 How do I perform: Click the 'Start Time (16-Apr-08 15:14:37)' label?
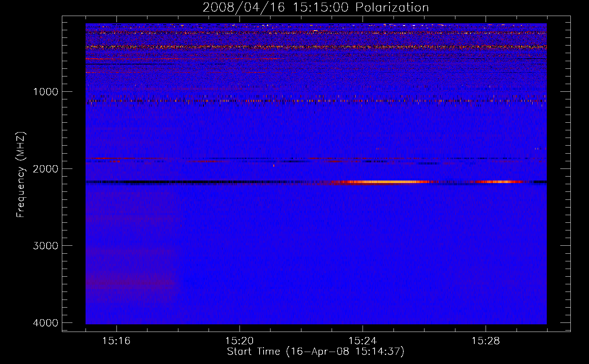(x=316, y=352)
